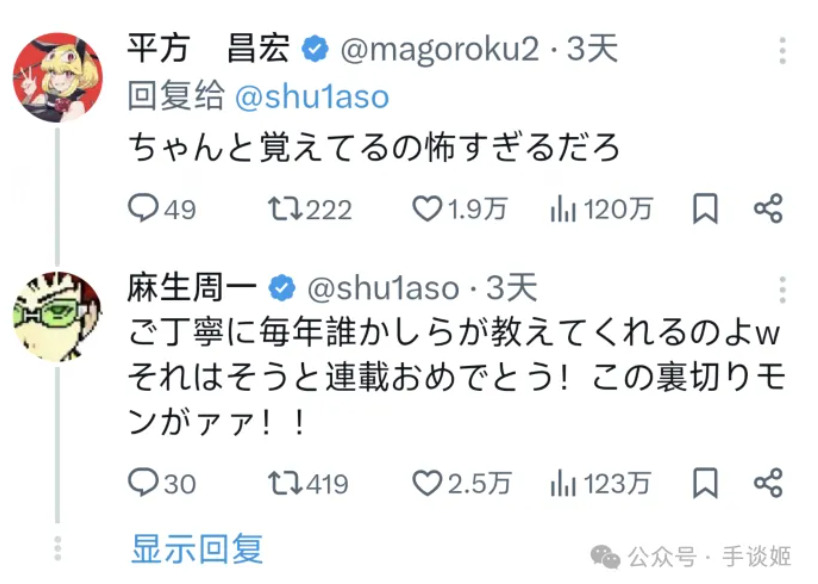
Task: Open 麻生周一's profile avatar
Action: point(57,315)
